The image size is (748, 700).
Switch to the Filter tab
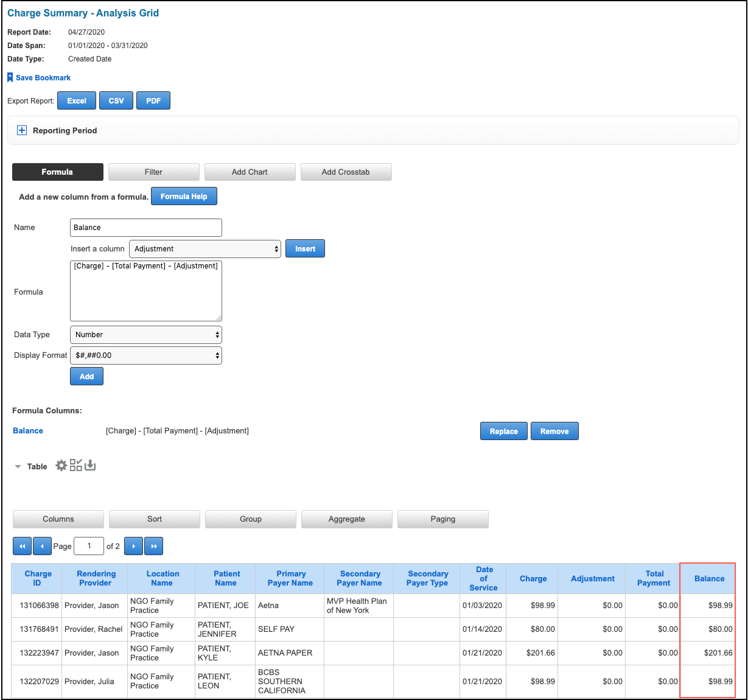coord(153,172)
